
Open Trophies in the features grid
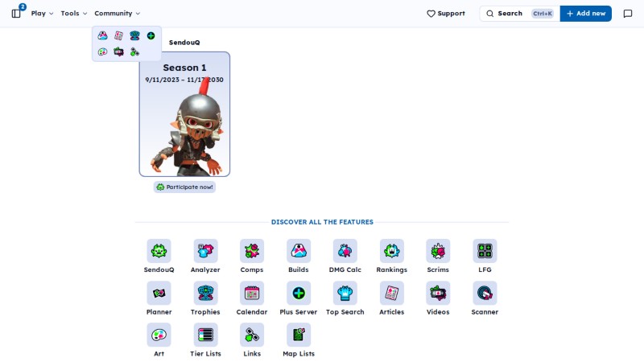coord(205,298)
